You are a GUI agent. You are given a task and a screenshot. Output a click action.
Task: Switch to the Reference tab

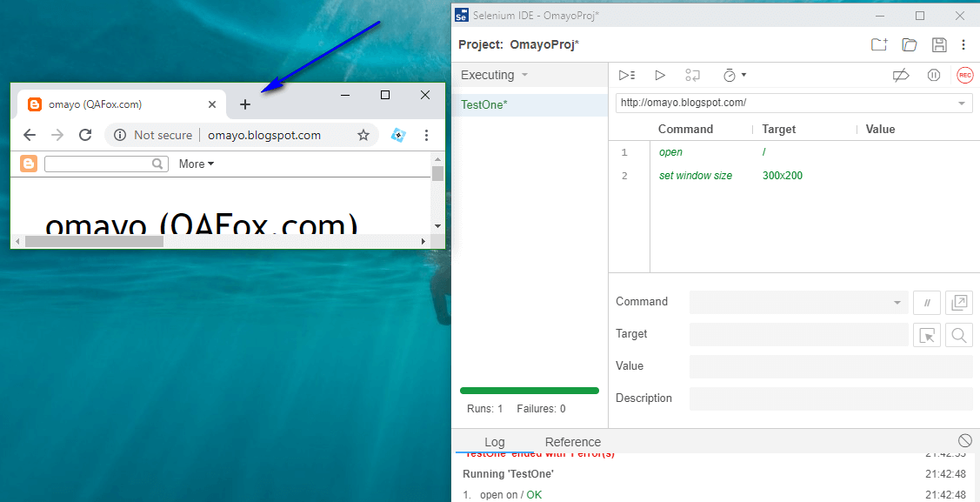[x=572, y=441]
